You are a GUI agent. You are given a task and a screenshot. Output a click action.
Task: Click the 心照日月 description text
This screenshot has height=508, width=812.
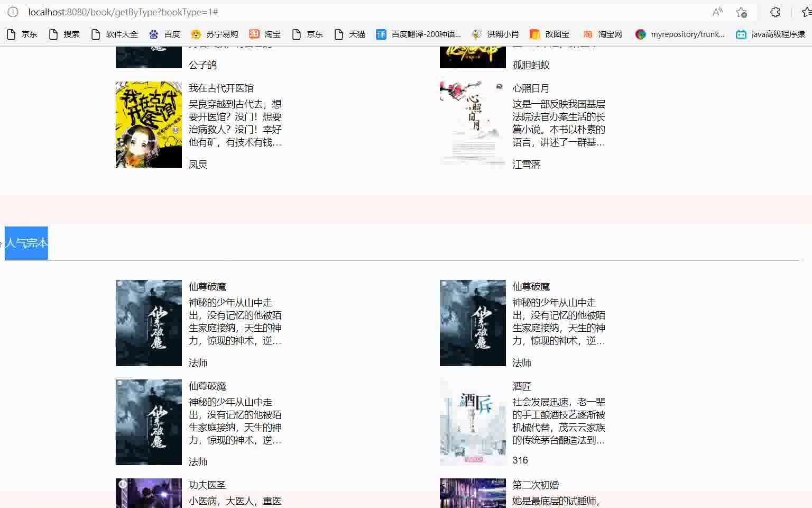559,123
